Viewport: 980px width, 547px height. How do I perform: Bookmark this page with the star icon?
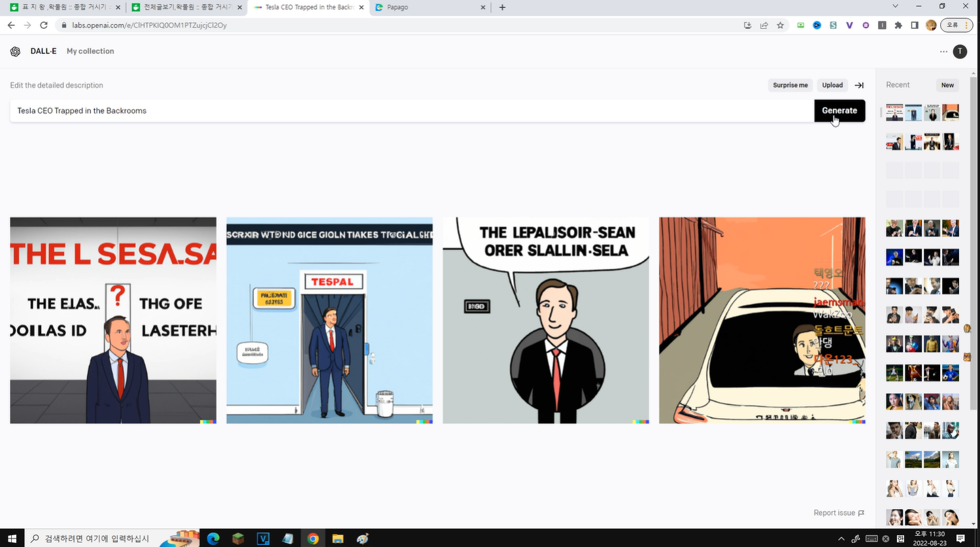coord(780,26)
